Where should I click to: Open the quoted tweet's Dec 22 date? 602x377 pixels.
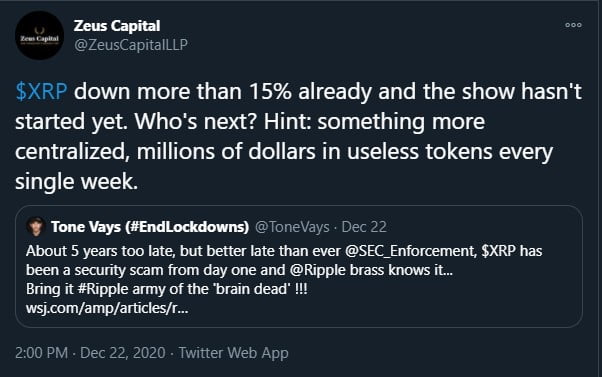pos(364,227)
